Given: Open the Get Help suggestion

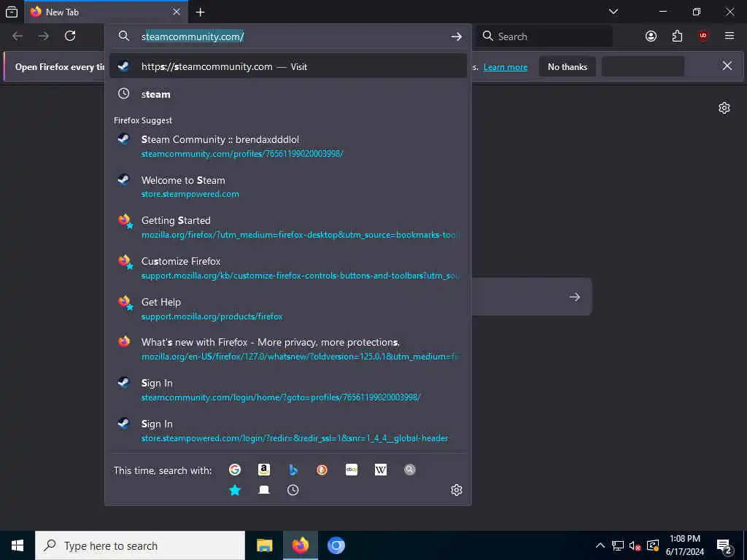Looking at the screenshot, I should tap(287, 308).
